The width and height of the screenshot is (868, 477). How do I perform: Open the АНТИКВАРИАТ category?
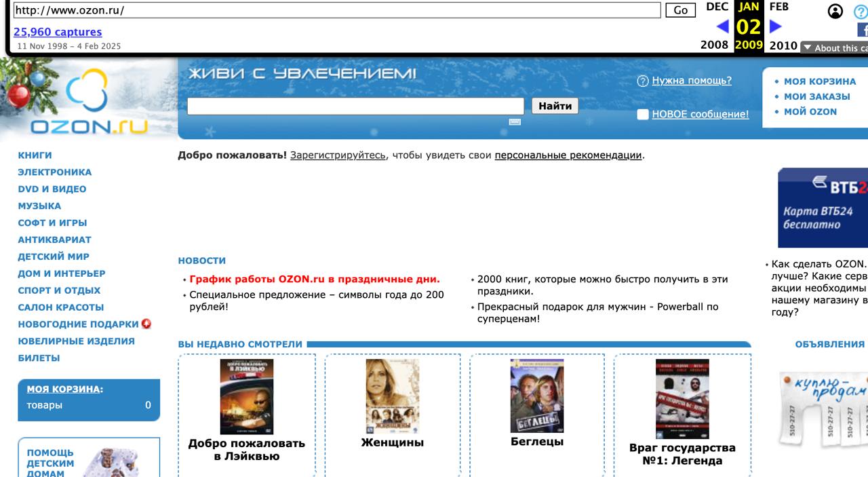pos(54,240)
